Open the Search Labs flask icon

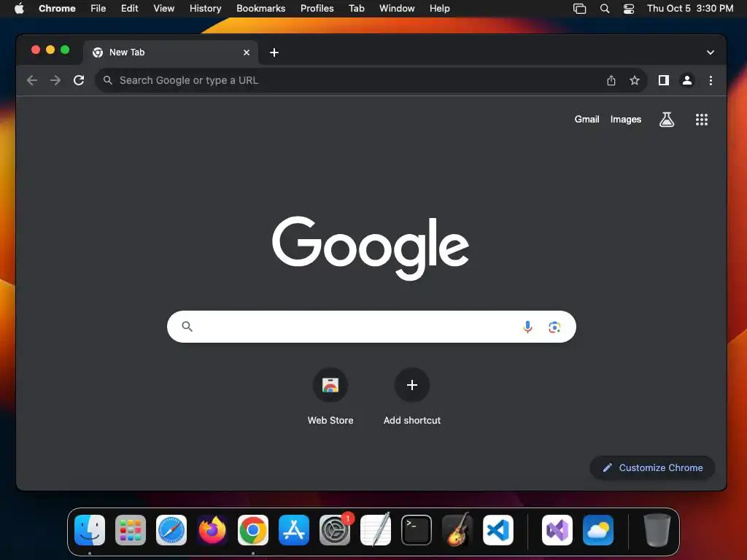(x=667, y=120)
